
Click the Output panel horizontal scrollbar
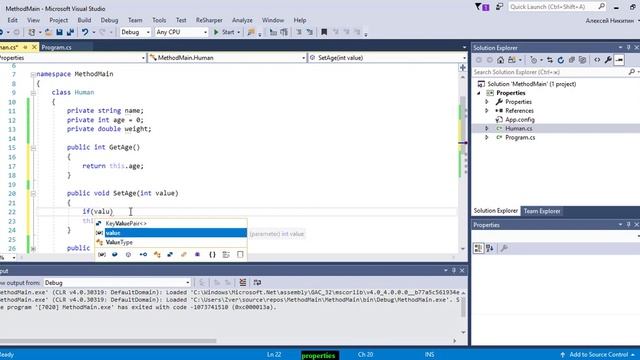pos(108,341)
